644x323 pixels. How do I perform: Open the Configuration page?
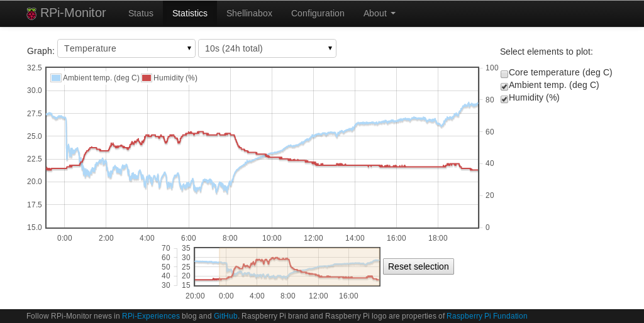(x=318, y=13)
